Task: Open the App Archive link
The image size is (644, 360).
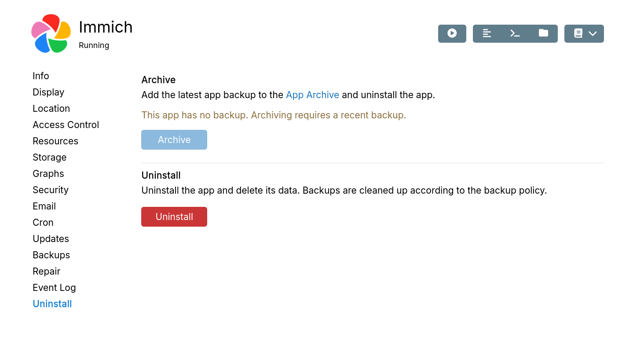Action: (x=312, y=95)
